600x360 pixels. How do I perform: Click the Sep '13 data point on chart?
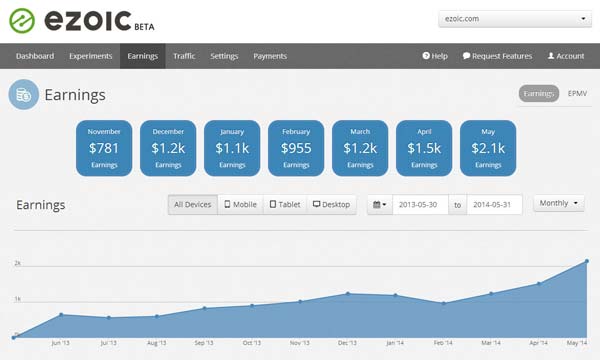click(x=204, y=308)
